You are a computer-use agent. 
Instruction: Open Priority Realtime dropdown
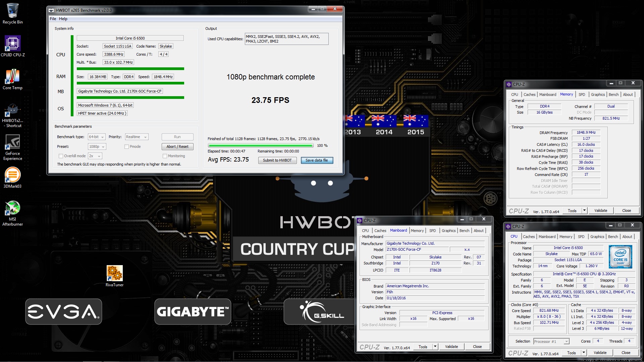pyautogui.click(x=137, y=137)
